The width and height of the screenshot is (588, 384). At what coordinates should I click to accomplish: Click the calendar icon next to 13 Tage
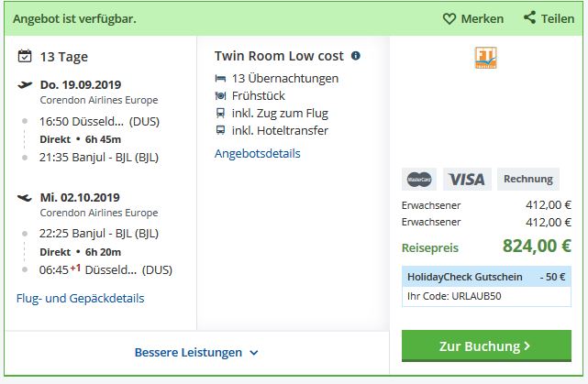tap(25, 56)
